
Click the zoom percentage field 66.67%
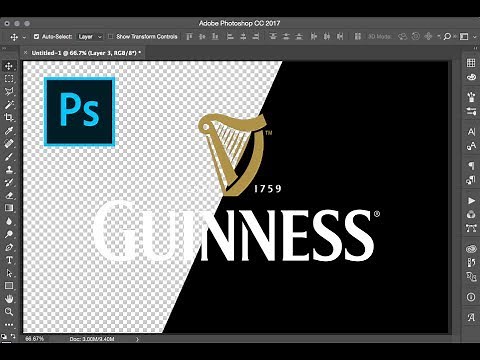34,339
